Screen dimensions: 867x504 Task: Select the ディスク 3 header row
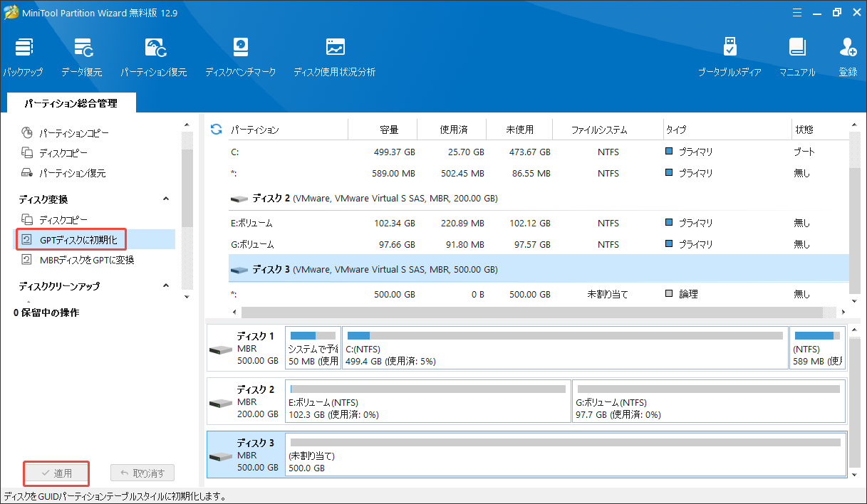(x=539, y=270)
